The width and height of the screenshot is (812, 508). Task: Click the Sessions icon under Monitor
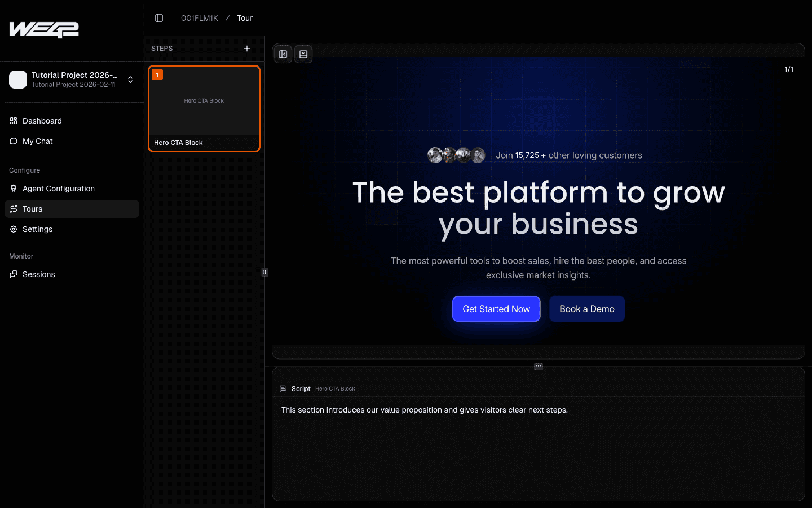point(13,274)
